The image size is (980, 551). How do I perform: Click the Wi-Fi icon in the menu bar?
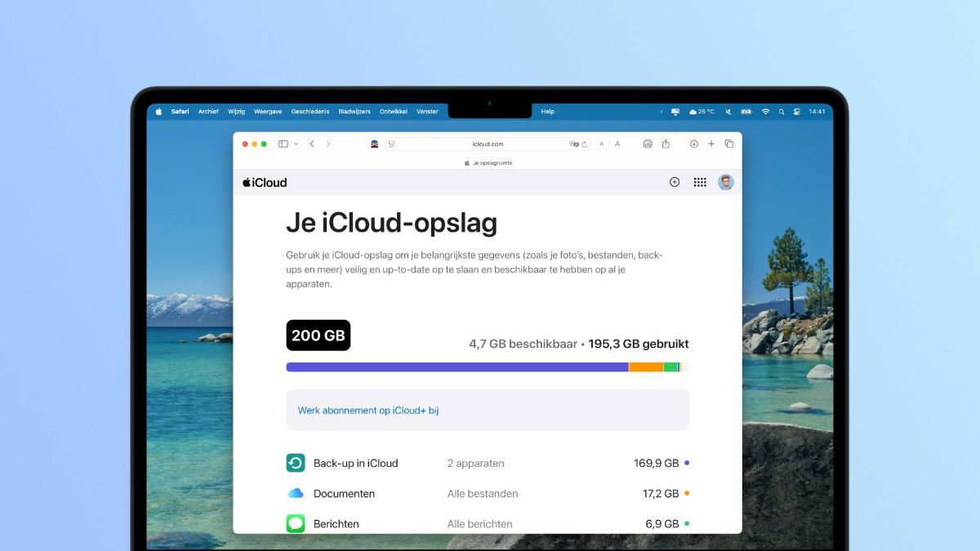click(x=766, y=111)
